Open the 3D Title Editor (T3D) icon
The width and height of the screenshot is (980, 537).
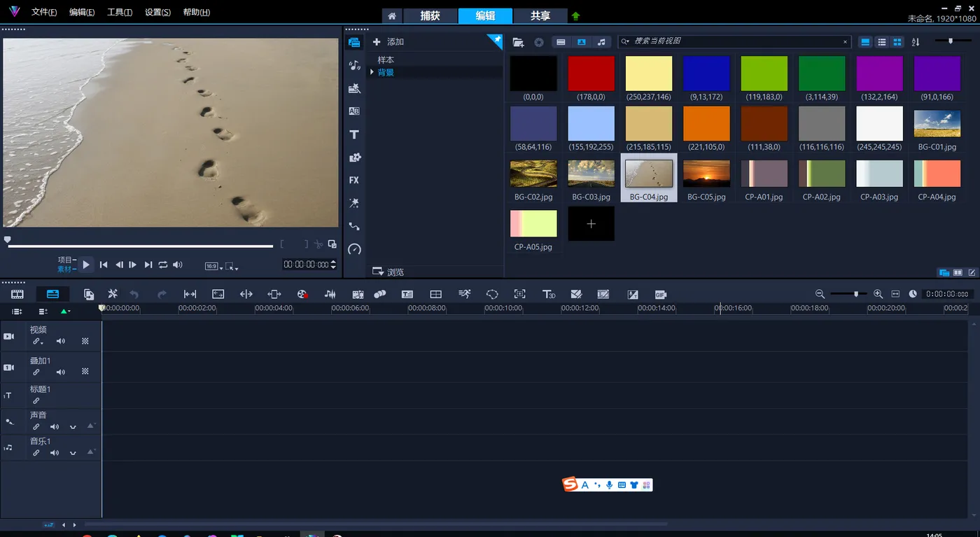tap(549, 294)
